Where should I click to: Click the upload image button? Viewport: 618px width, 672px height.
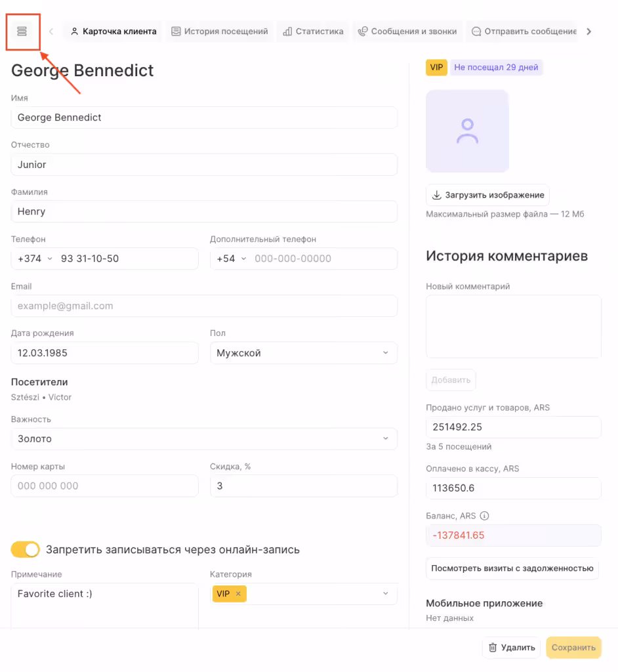click(x=487, y=195)
